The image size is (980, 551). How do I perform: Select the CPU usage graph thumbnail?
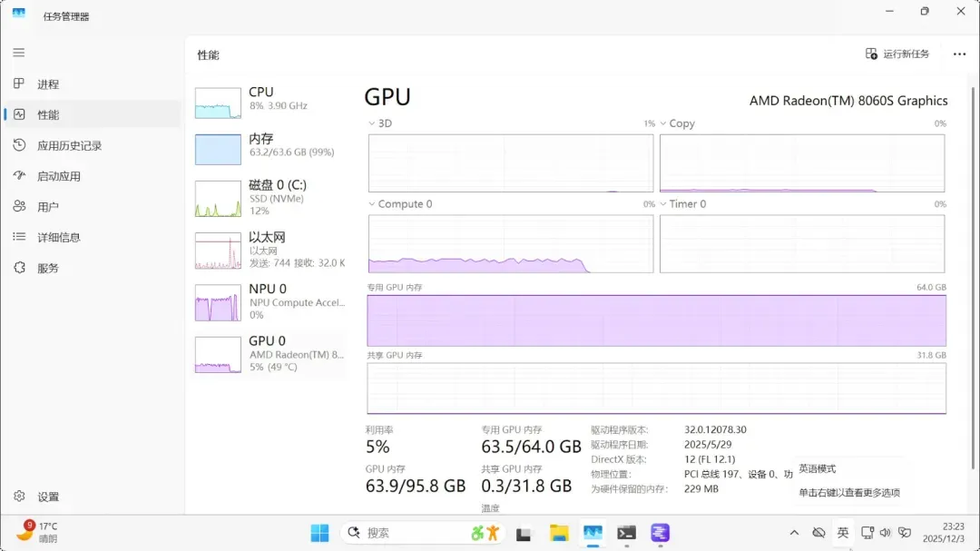218,103
